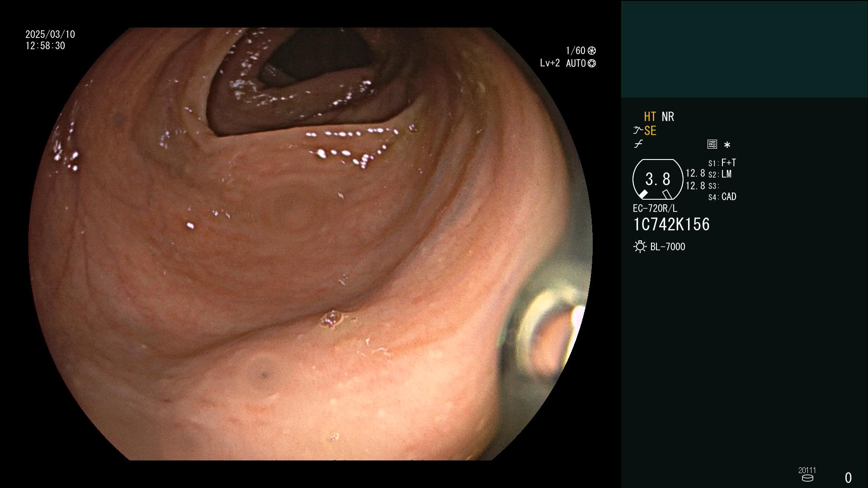868x488 pixels.
Task: Click the serial number 1C742K156
Action: pos(671,225)
